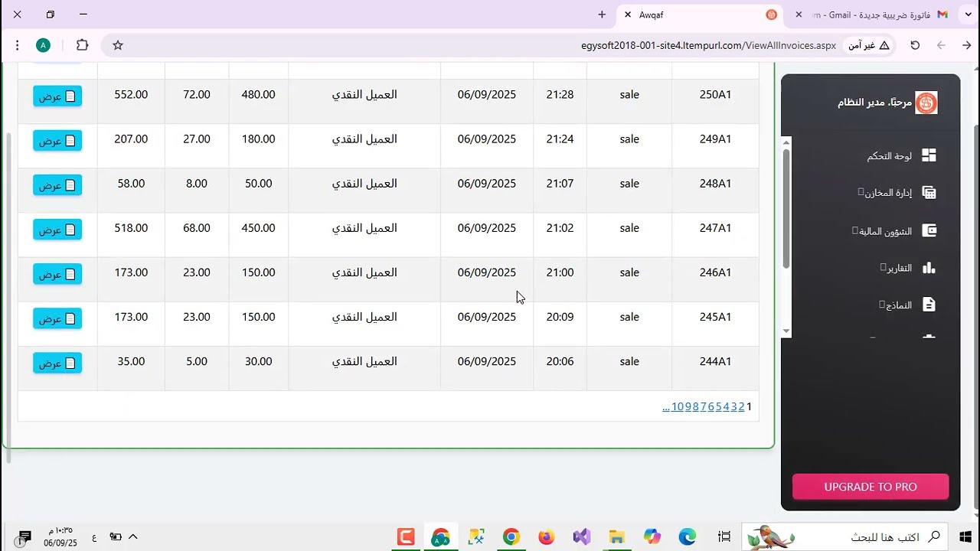
Task: Open Camtasia from the taskbar
Action: (405, 537)
